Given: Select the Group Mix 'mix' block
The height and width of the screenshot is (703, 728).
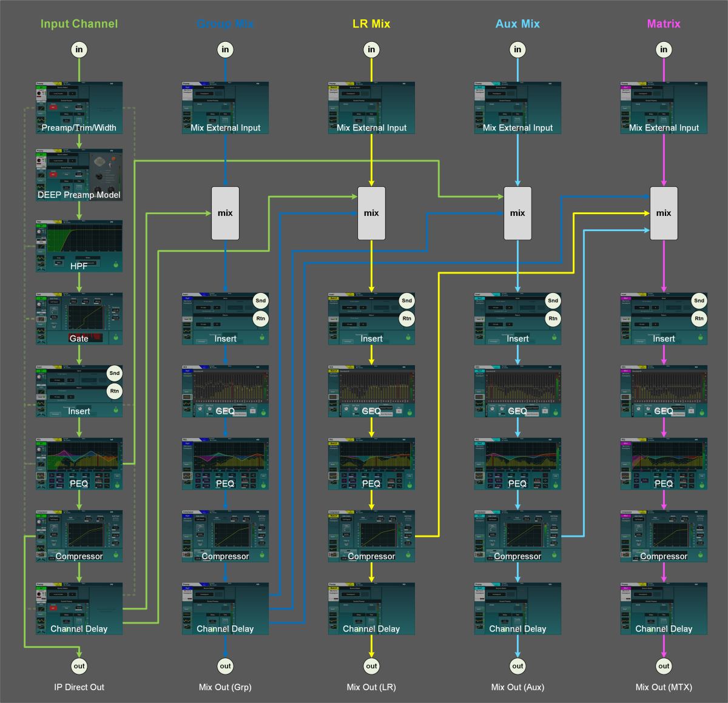Looking at the screenshot, I should coord(225,213).
